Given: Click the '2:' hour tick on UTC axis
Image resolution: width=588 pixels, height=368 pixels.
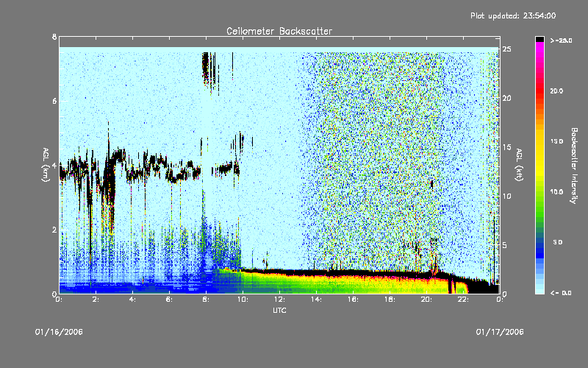Looking at the screenshot, I should 96,300.
